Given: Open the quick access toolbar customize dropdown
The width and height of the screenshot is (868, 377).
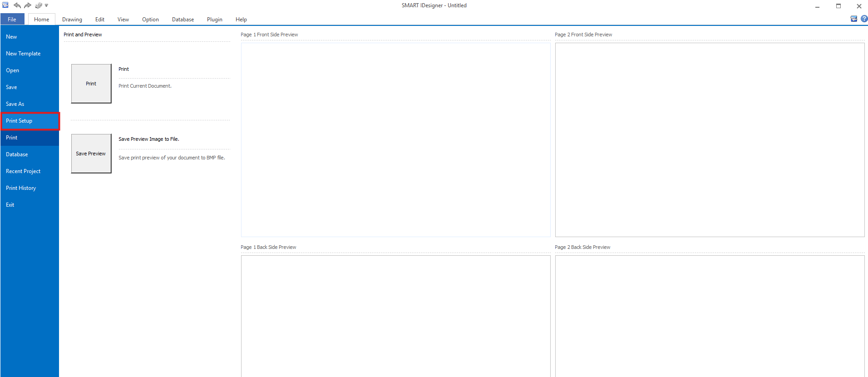Looking at the screenshot, I should [46, 5].
